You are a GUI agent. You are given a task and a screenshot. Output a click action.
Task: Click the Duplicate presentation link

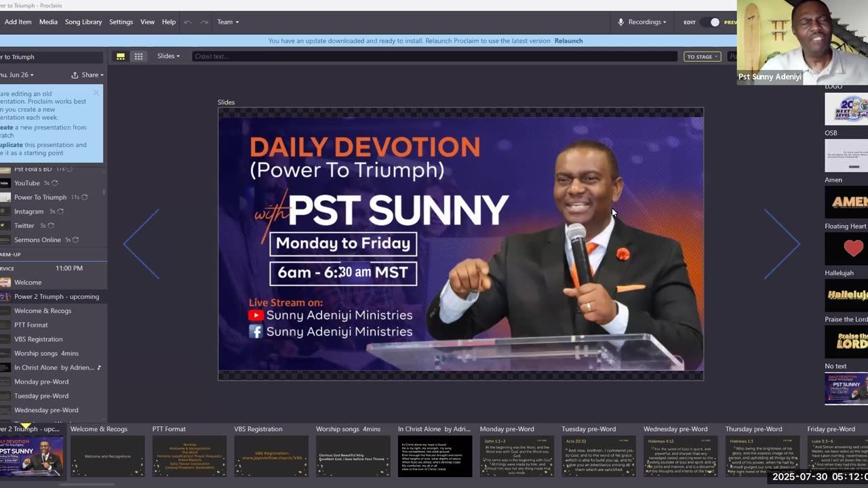click(x=12, y=144)
